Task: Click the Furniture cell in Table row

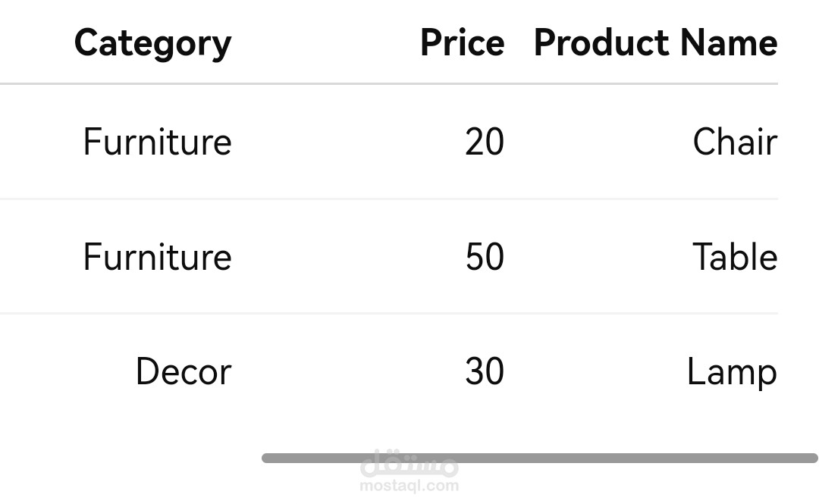Action: pos(157,258)
